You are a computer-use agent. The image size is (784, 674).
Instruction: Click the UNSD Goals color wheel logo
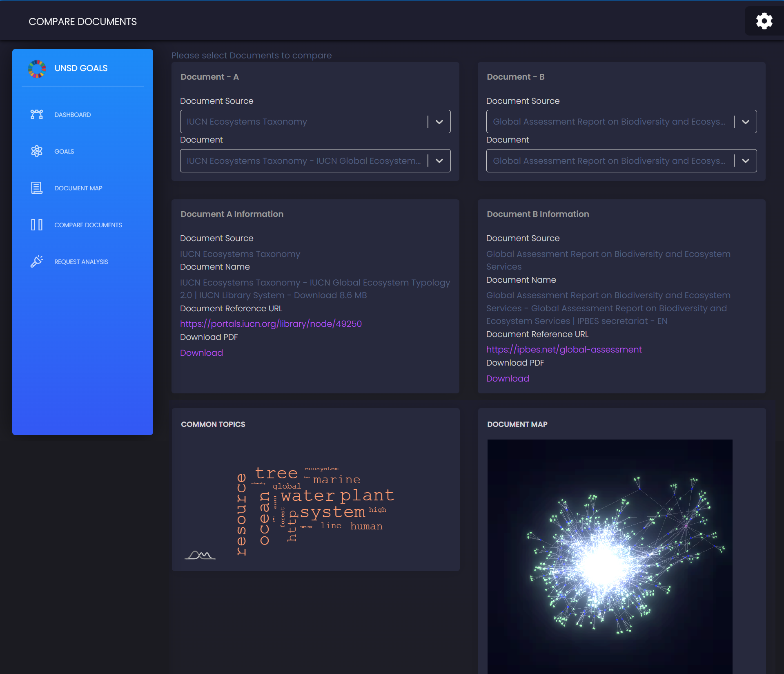tap(37, 69)
